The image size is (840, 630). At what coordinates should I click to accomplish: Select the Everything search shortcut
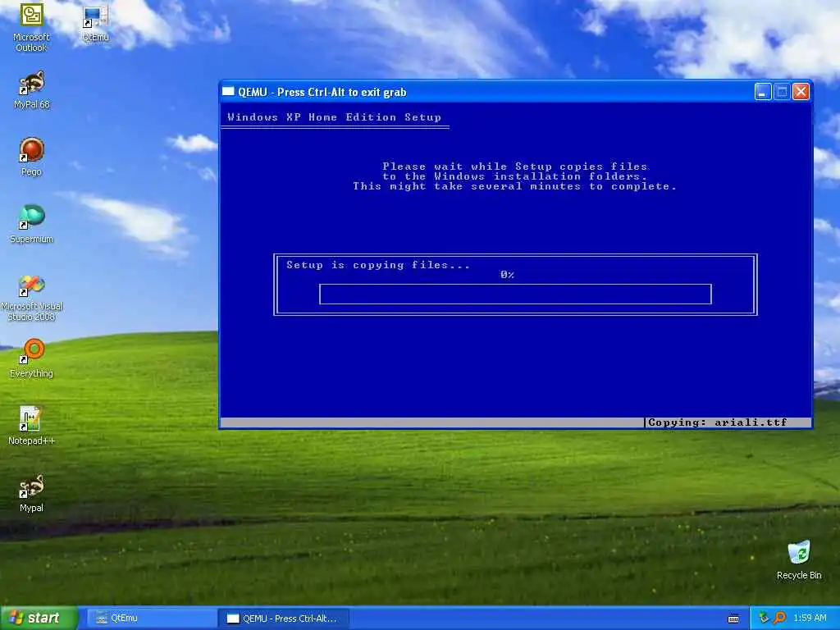pos(32,358)
